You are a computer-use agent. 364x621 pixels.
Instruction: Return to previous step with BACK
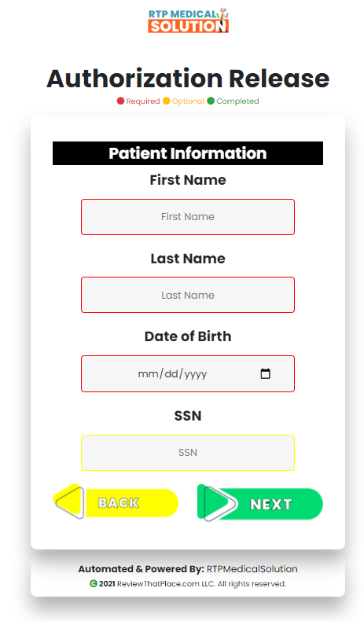coord(116,502)
